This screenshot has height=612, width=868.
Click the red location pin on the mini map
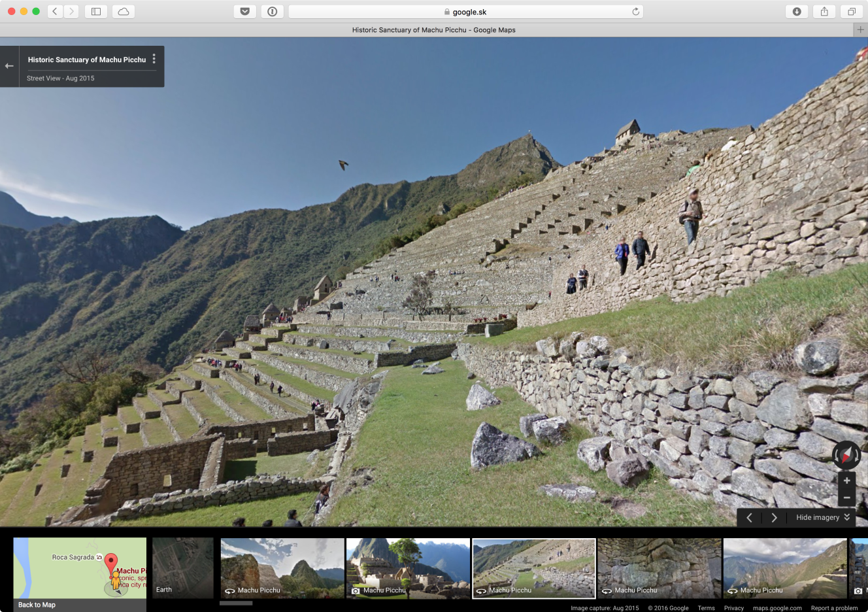[111, 563]
